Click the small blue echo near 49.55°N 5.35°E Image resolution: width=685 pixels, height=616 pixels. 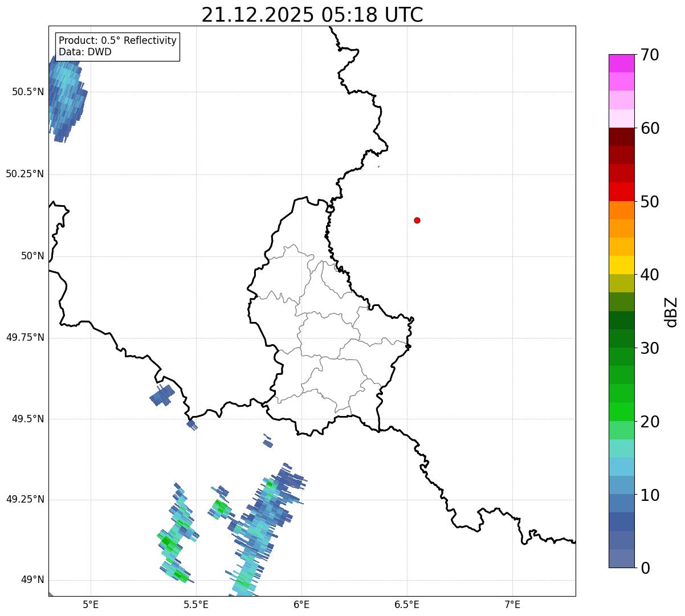tap(162, 395)
